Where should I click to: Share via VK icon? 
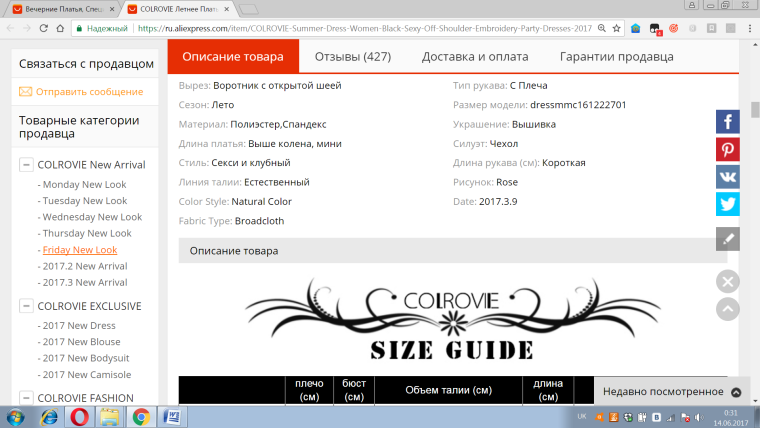(728, 176)
